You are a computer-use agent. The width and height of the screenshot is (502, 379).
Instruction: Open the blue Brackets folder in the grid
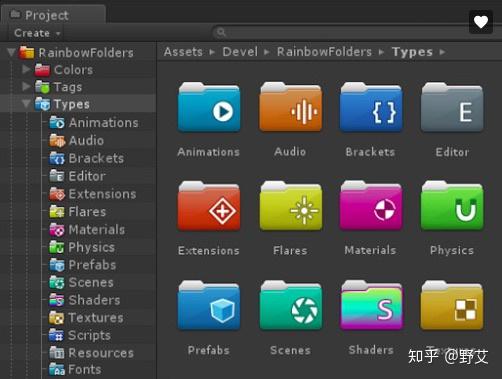point(371,107)
